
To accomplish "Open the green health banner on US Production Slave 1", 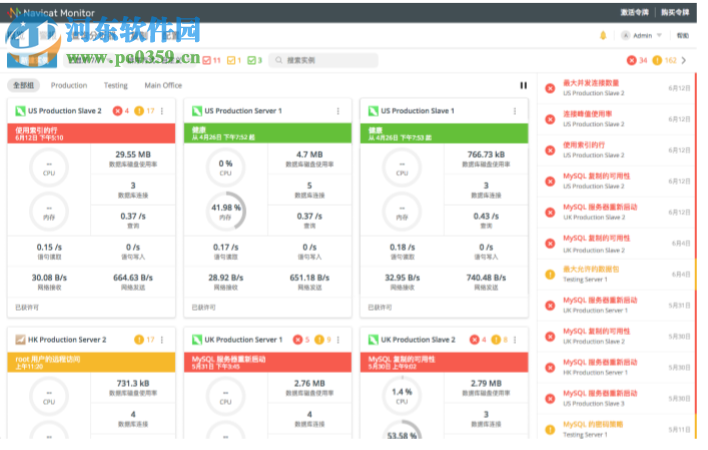I will (x=444, y=134).
